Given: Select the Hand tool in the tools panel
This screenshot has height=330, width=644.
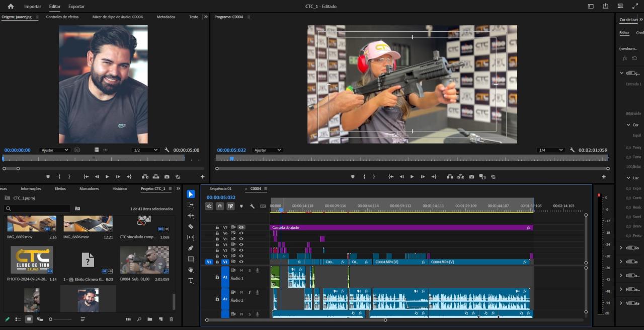Looking at the screenshot, I should coord(191,270).
